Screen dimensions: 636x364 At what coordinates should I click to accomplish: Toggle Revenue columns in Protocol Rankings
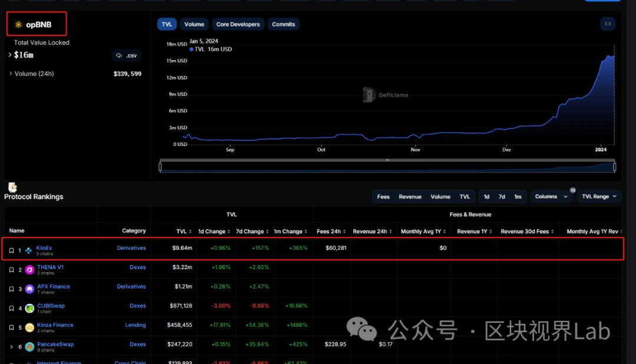tap(410, 197)
